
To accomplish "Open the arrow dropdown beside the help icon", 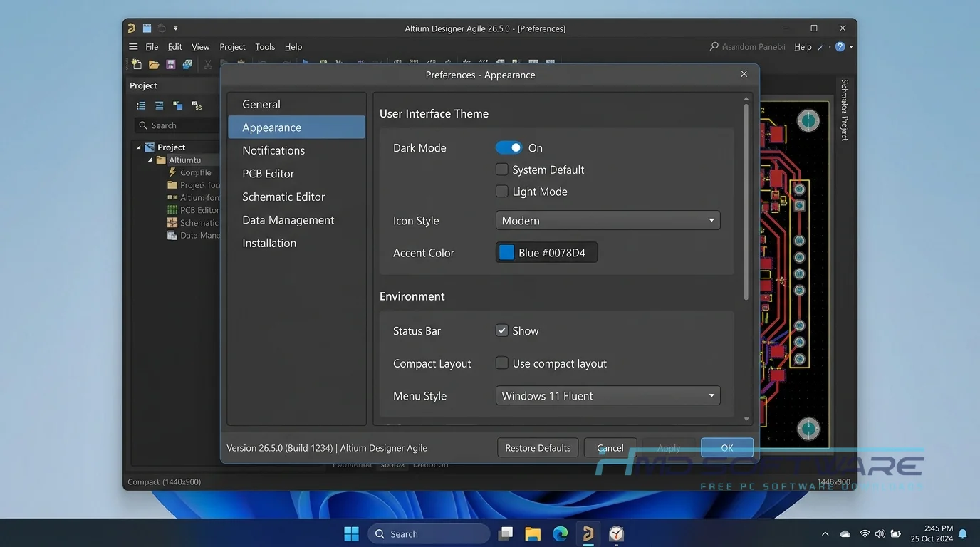I will click(850, 47).
